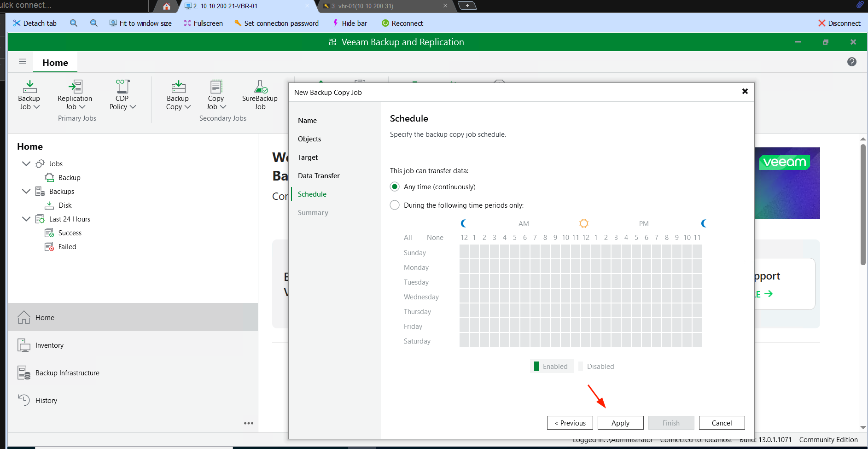
Task: Click the Saturday row label in schedule
Action: click(x=417, y=341)
